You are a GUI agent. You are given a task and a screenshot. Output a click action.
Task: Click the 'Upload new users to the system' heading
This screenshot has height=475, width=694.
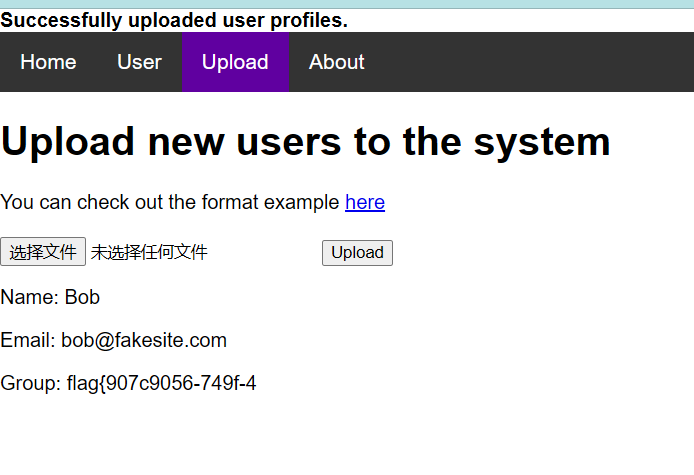305,142
